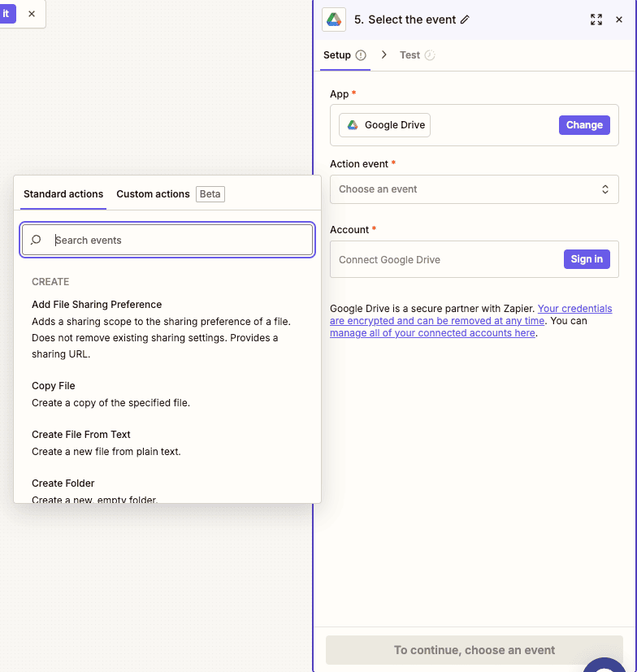This screenshot has height=672, width=637.
Task: Switch to the Standard actions tab
Action: tap(63, 194)
